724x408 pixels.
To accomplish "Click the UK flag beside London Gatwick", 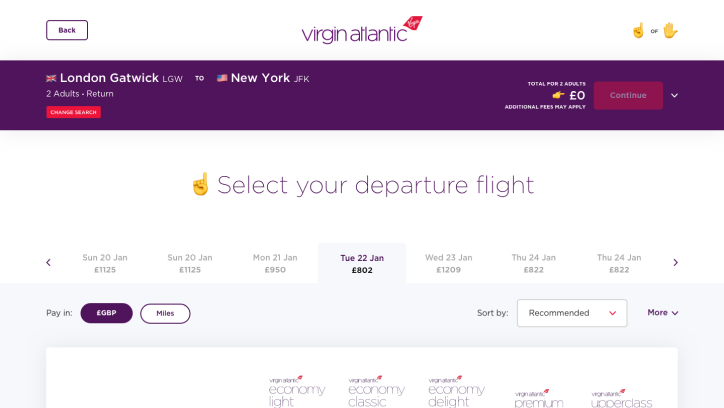I will tap(51, 78).
